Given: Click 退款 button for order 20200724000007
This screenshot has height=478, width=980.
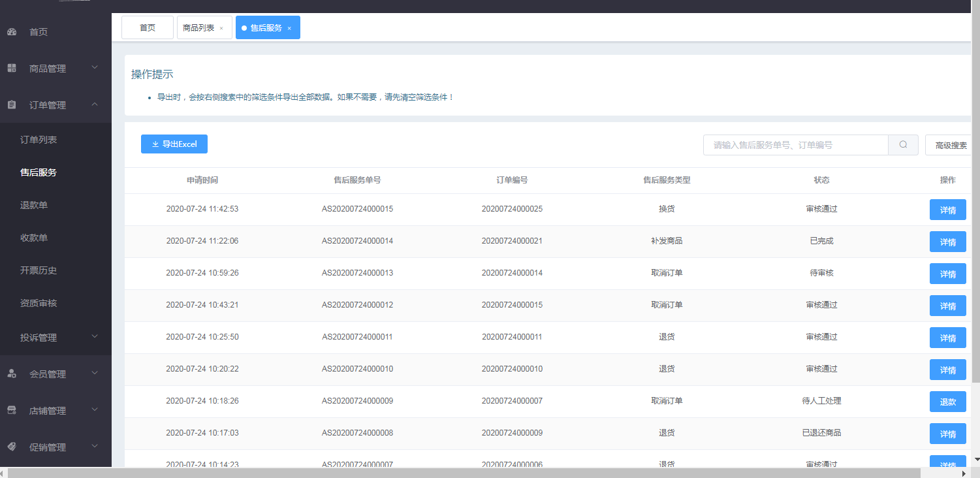Looking at the screenshot, I should [x=947, y=402].
